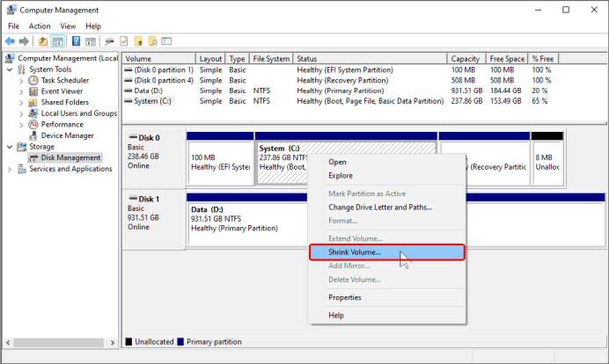This screenshot has width=609, height=364.
Task: Sort by the Free Space column header
Action: [507, 59]
